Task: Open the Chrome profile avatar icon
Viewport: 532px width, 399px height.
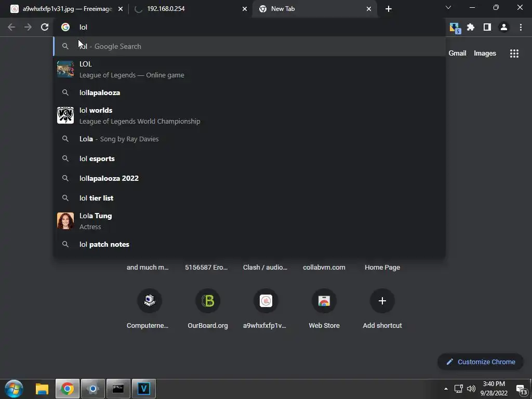Action: click(x=504, y=27)
